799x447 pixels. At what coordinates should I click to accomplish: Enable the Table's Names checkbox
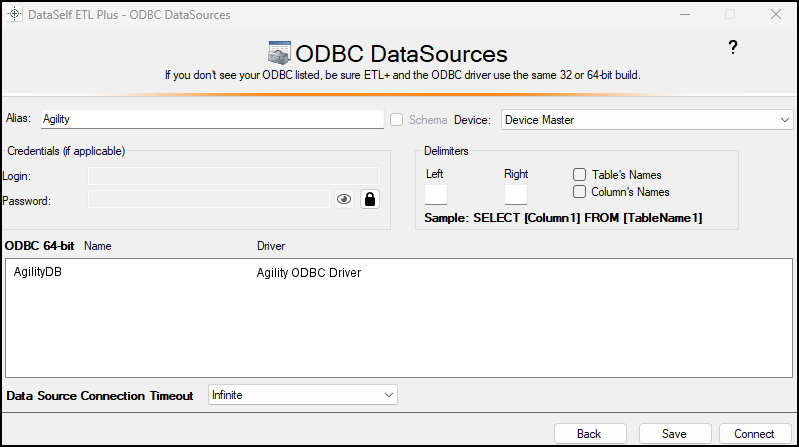[579, 175]
